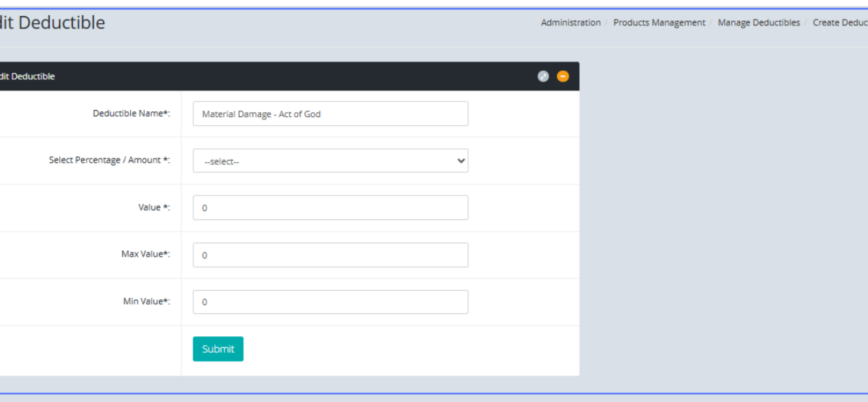Go to the Administration breadcrumb
The image size is (868, 402).
(x=570, y=22)
